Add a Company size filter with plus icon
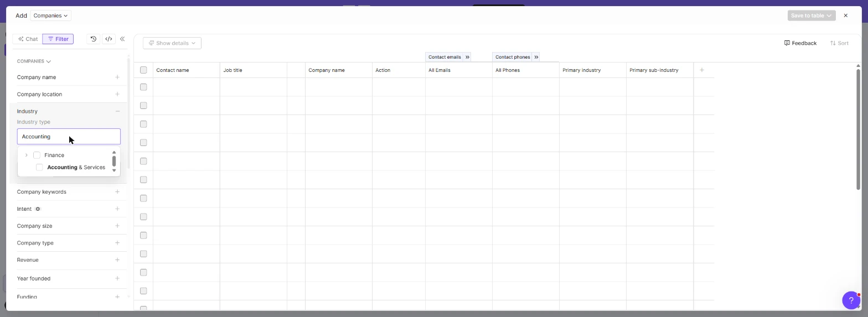 [117, 226]
